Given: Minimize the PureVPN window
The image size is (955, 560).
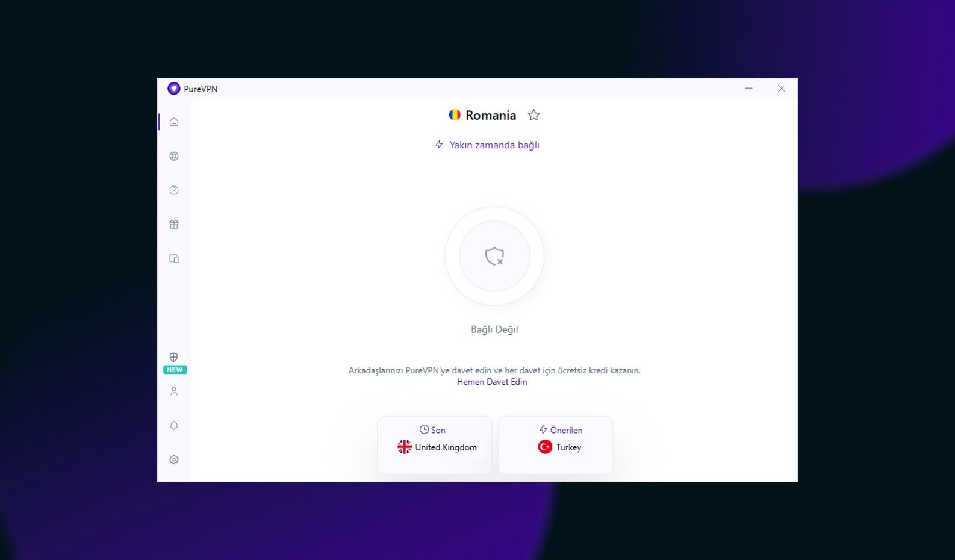Looking at the screenshot, I should click(x=749, y=89).
